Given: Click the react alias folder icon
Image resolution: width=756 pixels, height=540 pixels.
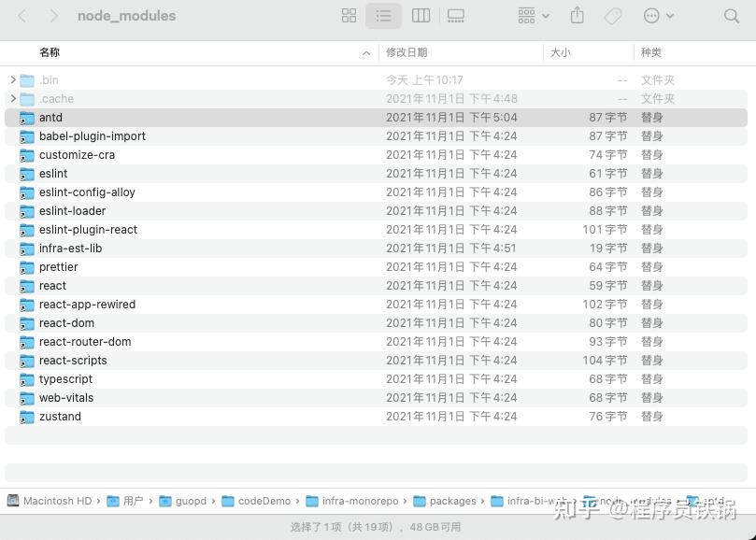Looking at the screenshot, I should [27, 286].
